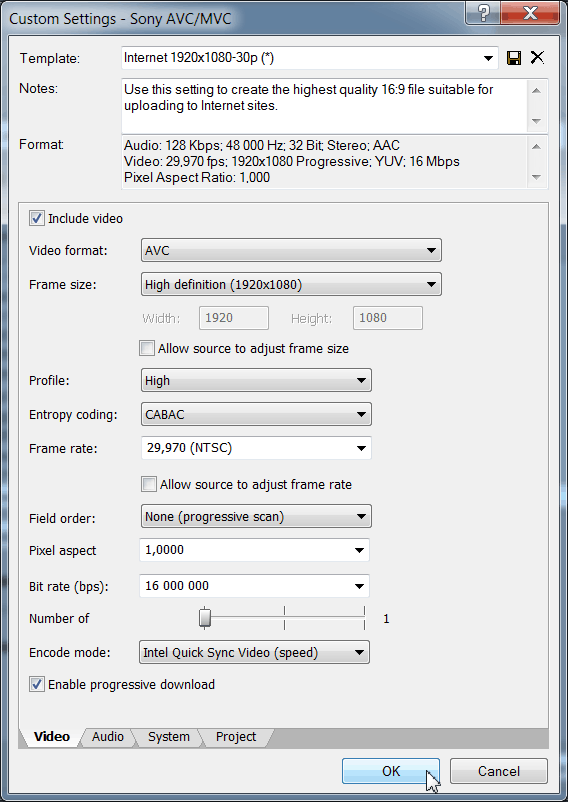Open the Profile dropdown showing High
Viewport: 568px width, 802px height.
[256, 381]
